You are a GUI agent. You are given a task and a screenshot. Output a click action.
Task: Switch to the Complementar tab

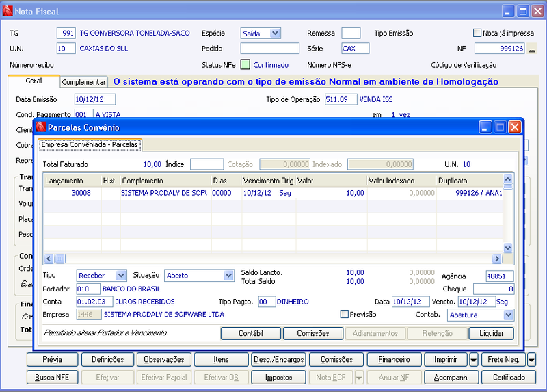83,82
